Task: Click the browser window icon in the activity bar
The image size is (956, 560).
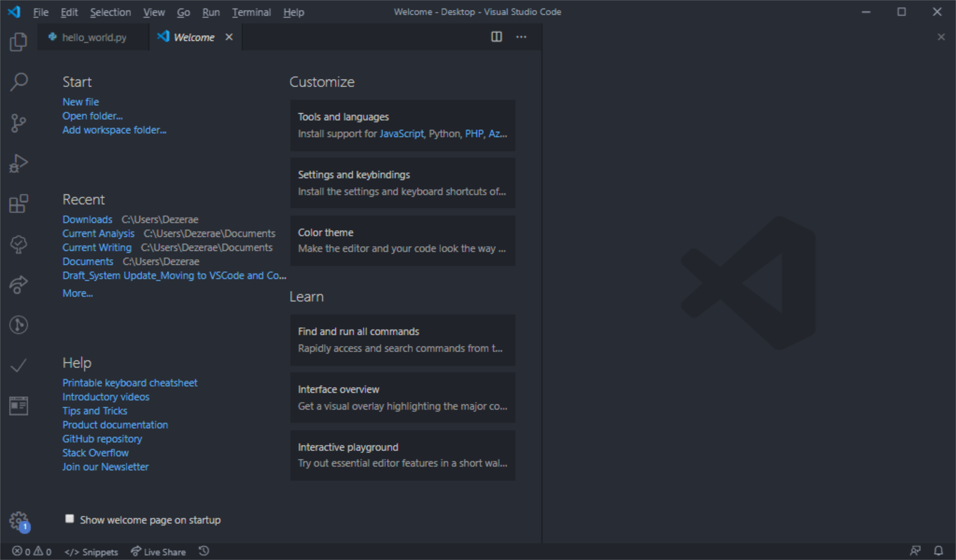Action: 18,406
